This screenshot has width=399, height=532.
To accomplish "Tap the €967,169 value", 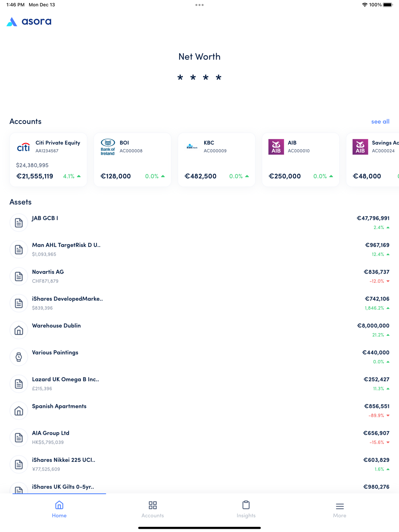I will (x=377, y=245).
